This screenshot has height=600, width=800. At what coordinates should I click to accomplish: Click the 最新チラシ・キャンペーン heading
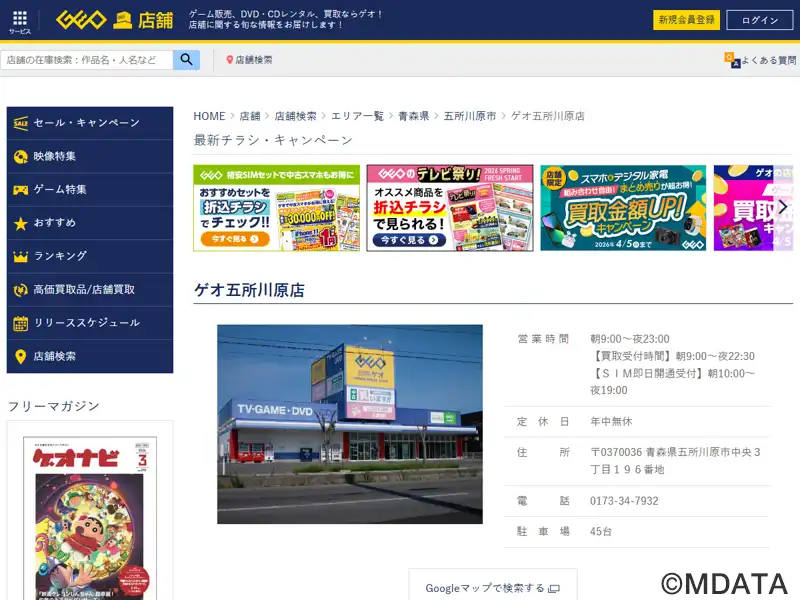273,140
